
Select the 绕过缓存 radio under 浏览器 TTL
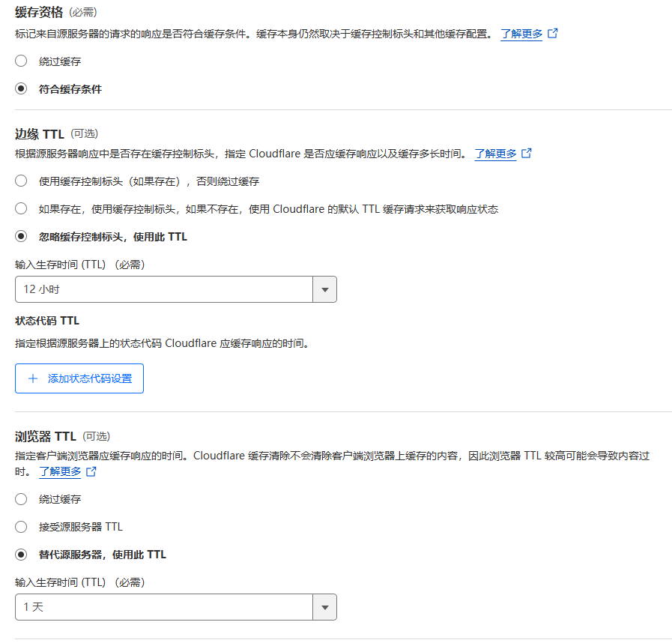21,499
